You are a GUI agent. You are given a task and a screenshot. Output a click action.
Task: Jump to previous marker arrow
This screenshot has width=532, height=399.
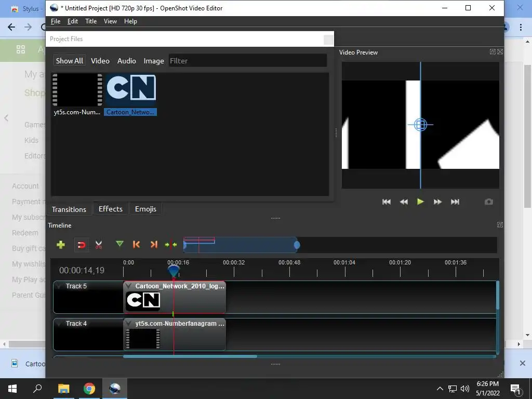pyautogui.click(x=137, y=244)
